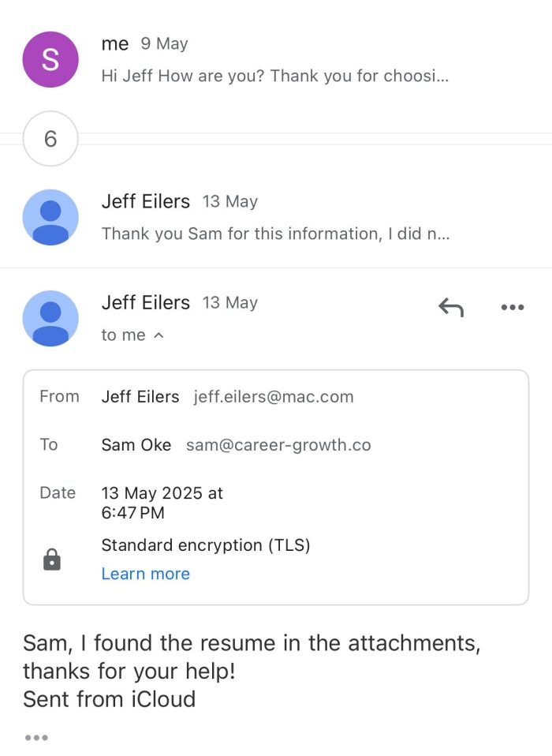Show trimmed content via the bottom ellipsis
552x756 pixels.
[36, 738]
